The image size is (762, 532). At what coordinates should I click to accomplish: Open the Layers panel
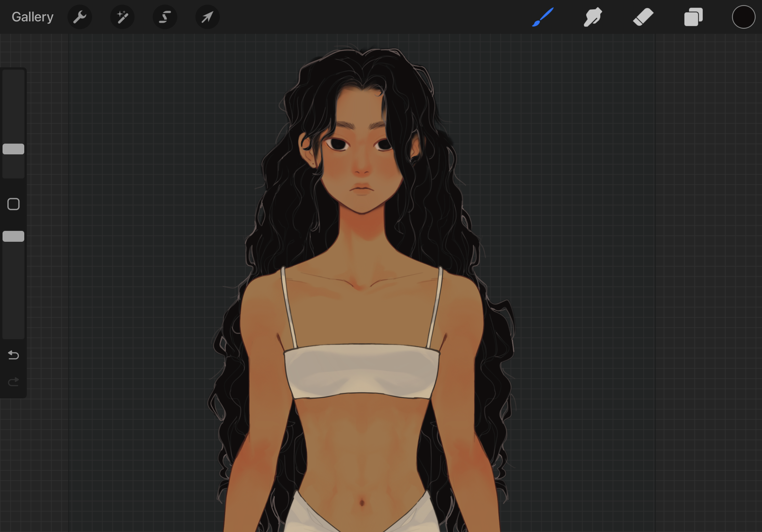693,17
